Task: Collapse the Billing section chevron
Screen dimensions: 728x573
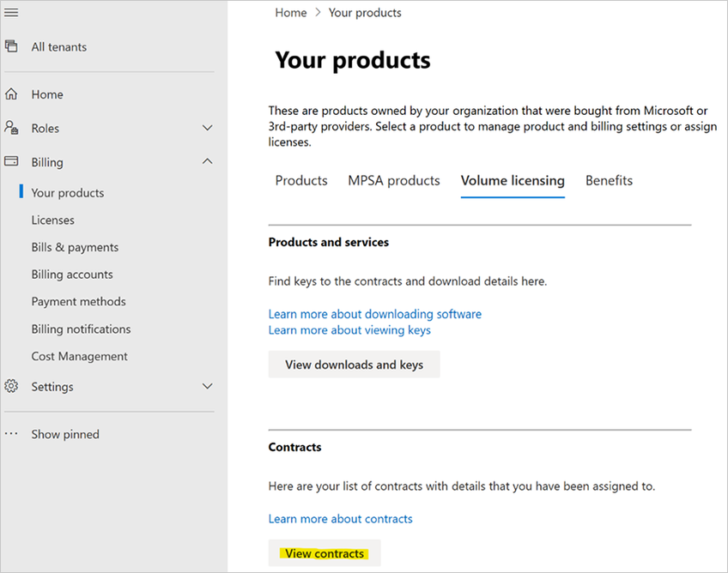Action: point(207,161)
